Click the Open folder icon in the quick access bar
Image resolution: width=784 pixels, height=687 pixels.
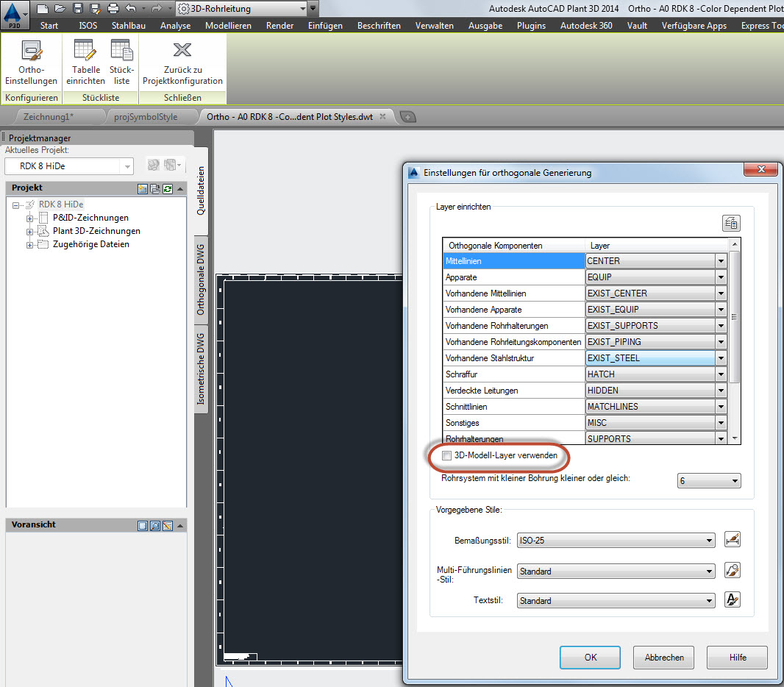pyautogui.click(x=60, y=9)
